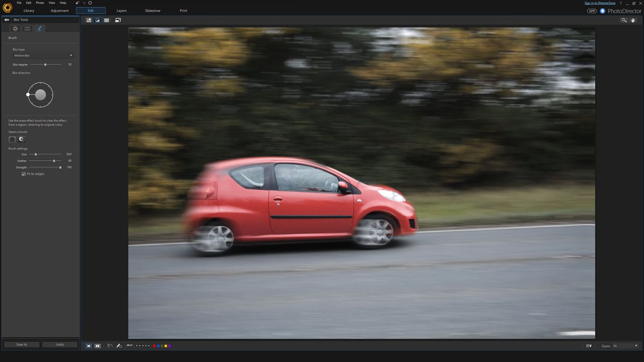Viewport: 644px width, 362px height.
Task: Select the brush blur tool tab
Action: [x=39, y=28]
